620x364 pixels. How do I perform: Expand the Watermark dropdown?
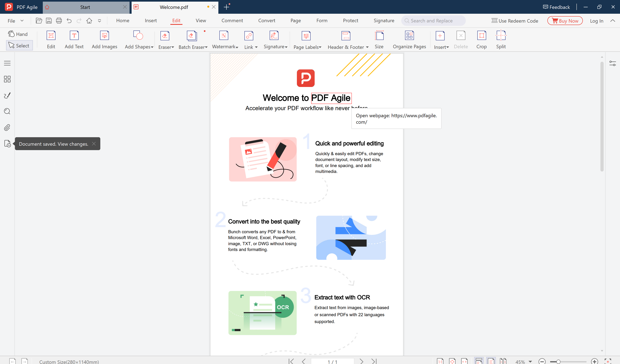tap(237, 47)
